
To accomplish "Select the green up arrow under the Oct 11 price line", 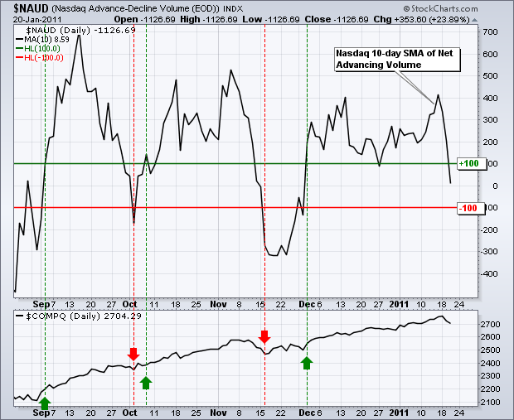I will pyautogui.click(x=146, y=383).
